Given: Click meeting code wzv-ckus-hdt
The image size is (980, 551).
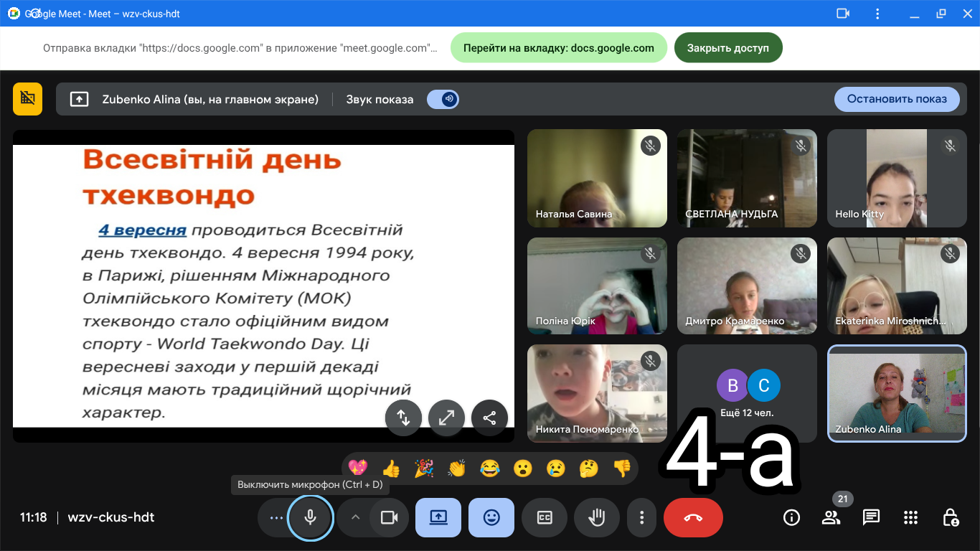Looking at the screenshot, I should [111, 517].
